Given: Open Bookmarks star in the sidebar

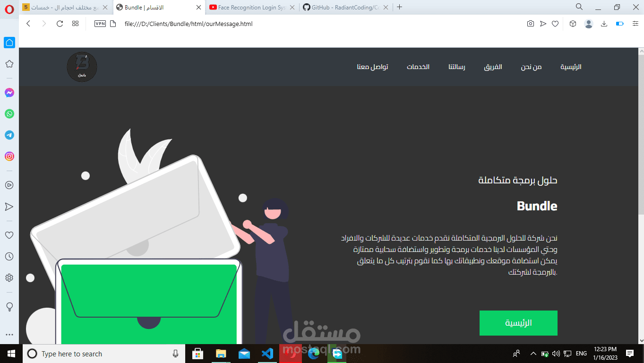Looking at the screenshot, I should tap(9, 64).
